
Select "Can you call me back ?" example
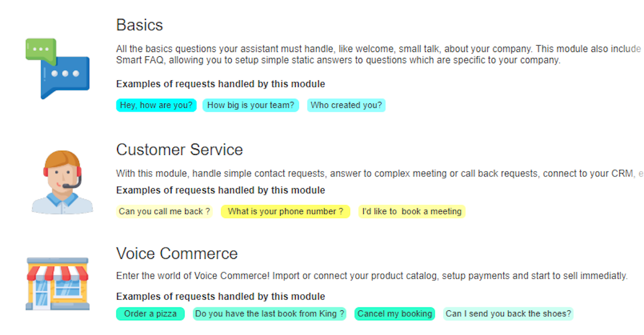pos(164,211)
